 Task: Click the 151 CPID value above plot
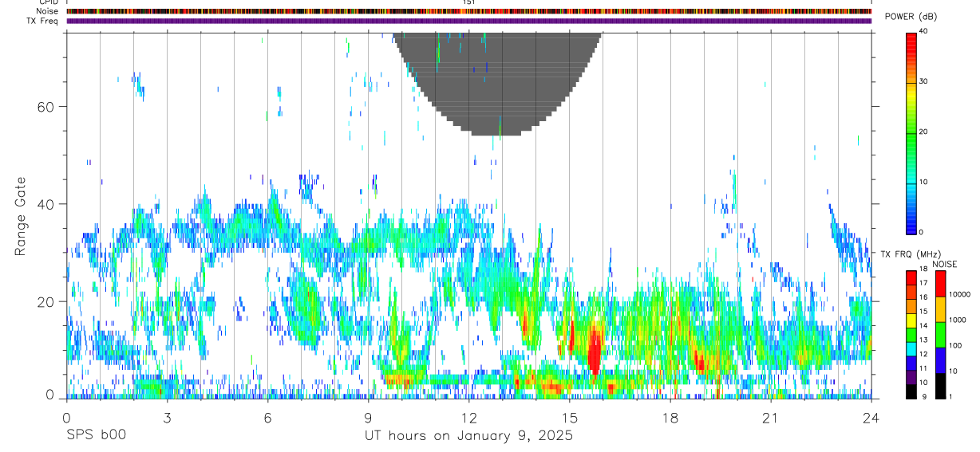(x=469, y=2)
